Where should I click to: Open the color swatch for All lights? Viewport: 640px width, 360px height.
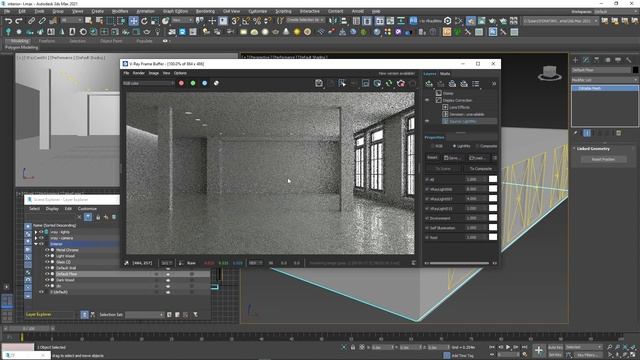click(x=493, y=179)
